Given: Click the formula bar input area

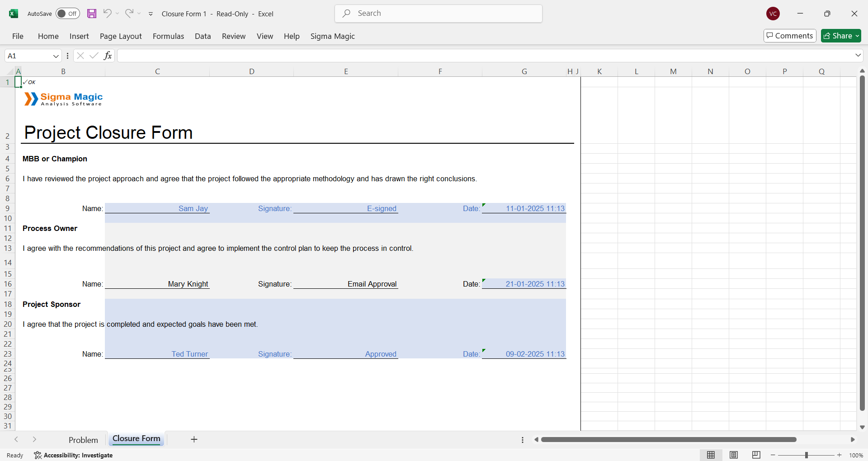Looking at the screenshot, I should coord(486,56).
